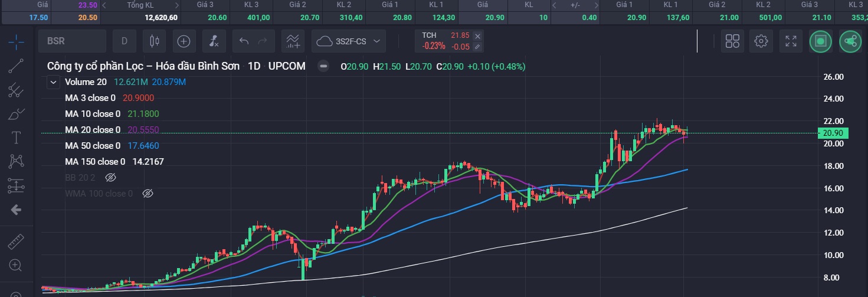This screenshot has height=297, width=868.
Task: Open chart settings gear
Action: 761,41
